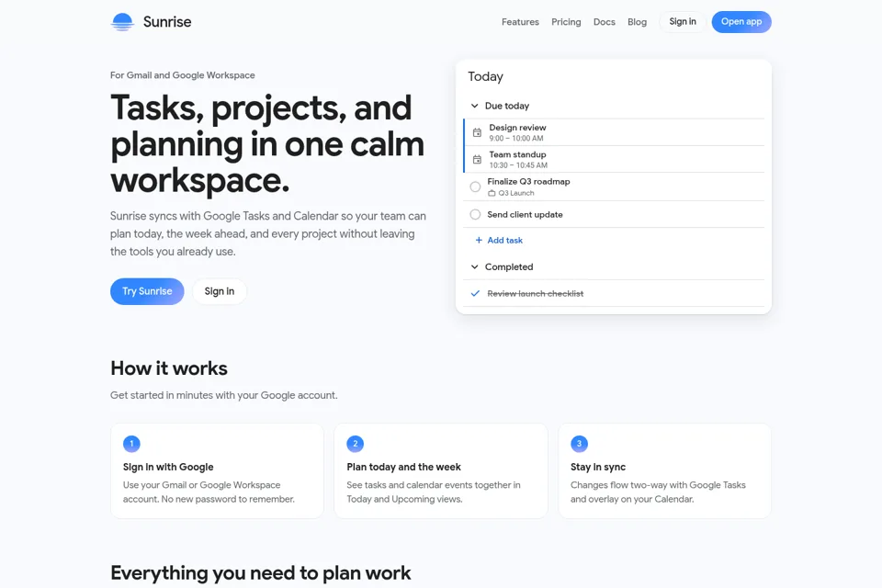Image resolution: width=882 pixels, height=588 pixels.
Task: Click the step 1 number badge
Action: click(x=131, y=444)
